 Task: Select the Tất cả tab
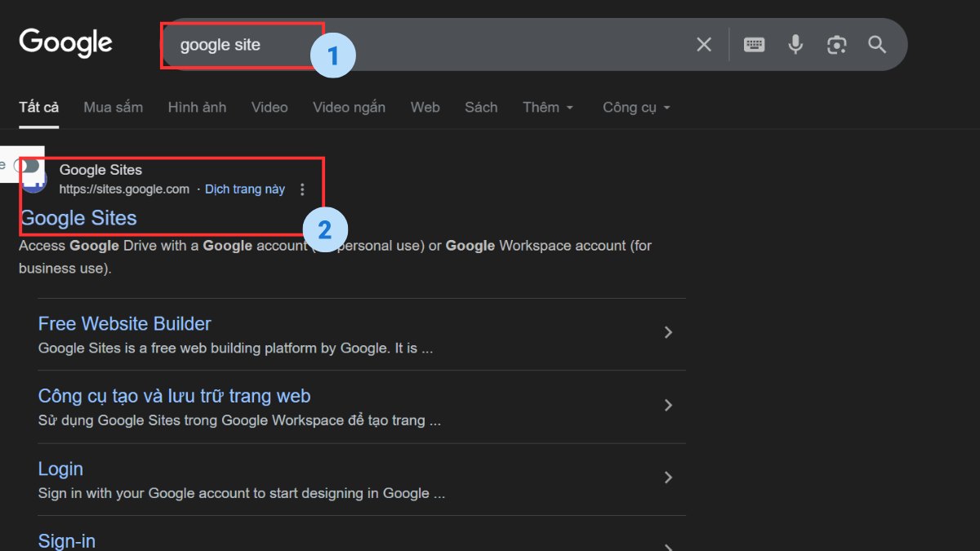click(x=39, y=107)
